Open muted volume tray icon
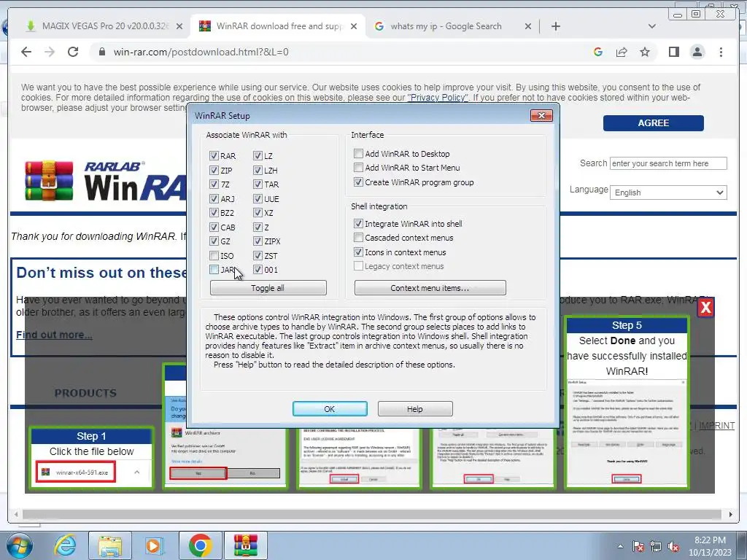The width and height of the screenshot is (747, 560). [673, 546]
